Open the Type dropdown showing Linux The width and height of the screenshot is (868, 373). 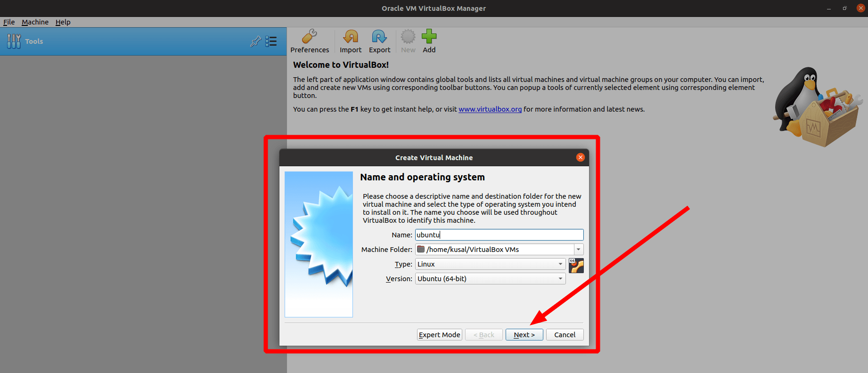490,264
